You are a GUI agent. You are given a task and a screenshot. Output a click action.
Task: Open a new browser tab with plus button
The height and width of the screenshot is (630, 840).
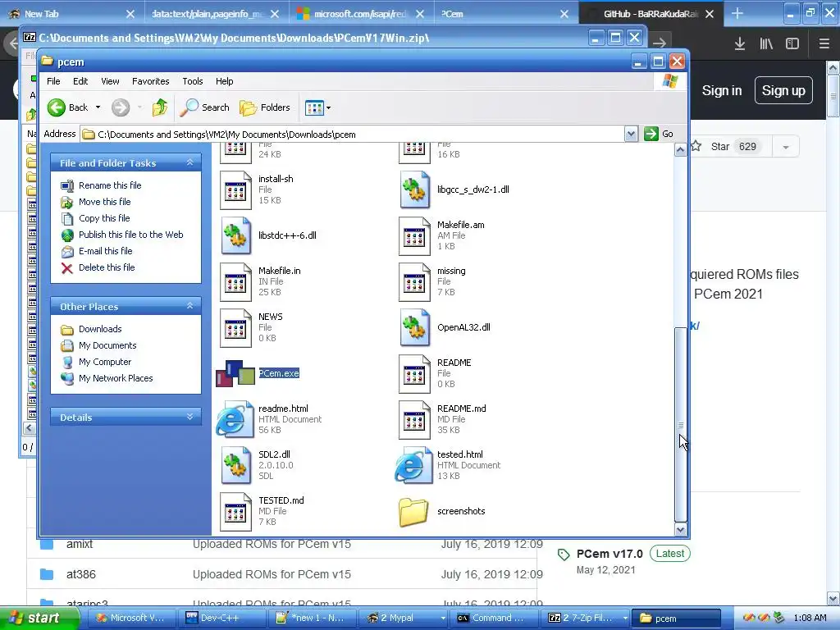click(x=737, y=13)
